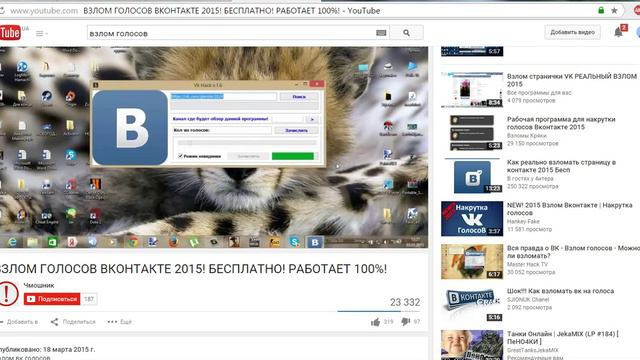This screenshot has height=360, width=640.
Task: Click the "Добавить видео" upload button
Action: (x=572, y=32)
